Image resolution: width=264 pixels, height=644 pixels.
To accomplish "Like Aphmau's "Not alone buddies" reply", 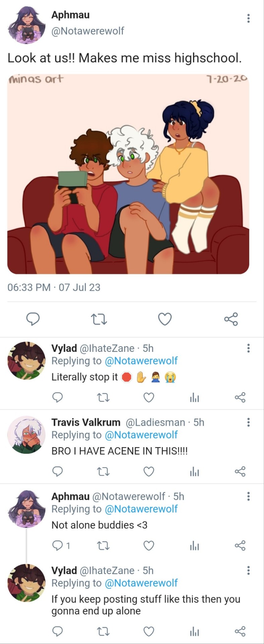I will tap(149, 546).
